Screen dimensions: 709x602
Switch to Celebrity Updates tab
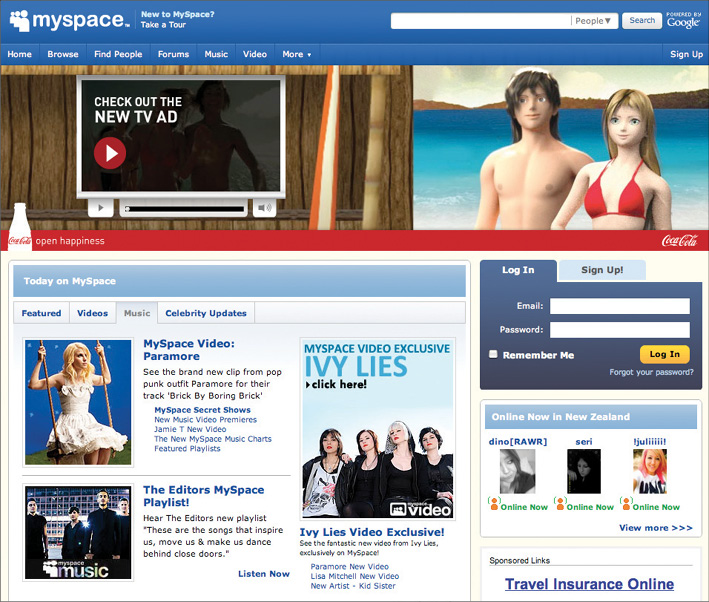[206, 313]
